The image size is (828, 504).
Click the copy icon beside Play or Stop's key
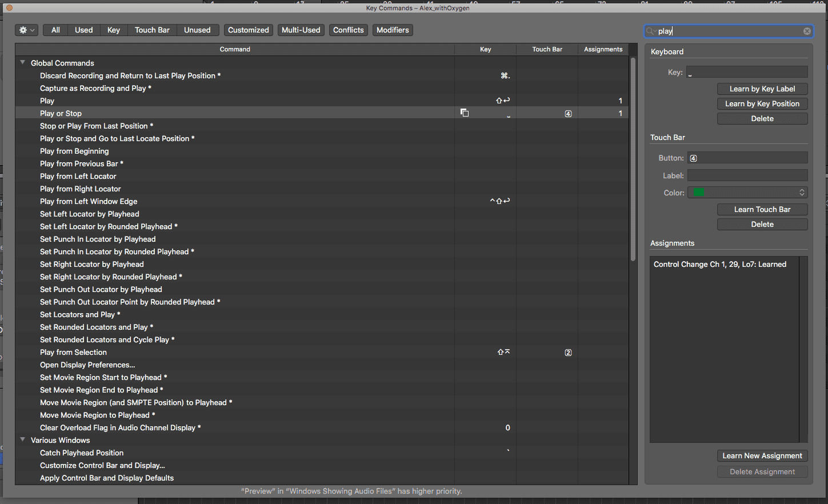pos(465,113)
